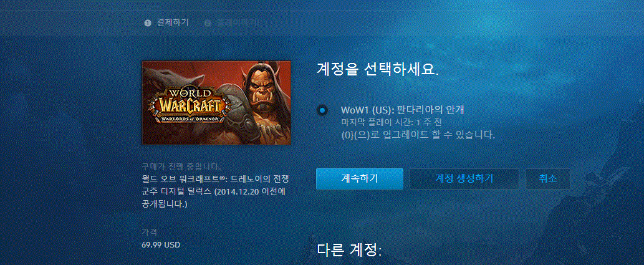Click the WoW1 (US): 판다리아의 안개 label
644x265 pixels.
(405, 110)
